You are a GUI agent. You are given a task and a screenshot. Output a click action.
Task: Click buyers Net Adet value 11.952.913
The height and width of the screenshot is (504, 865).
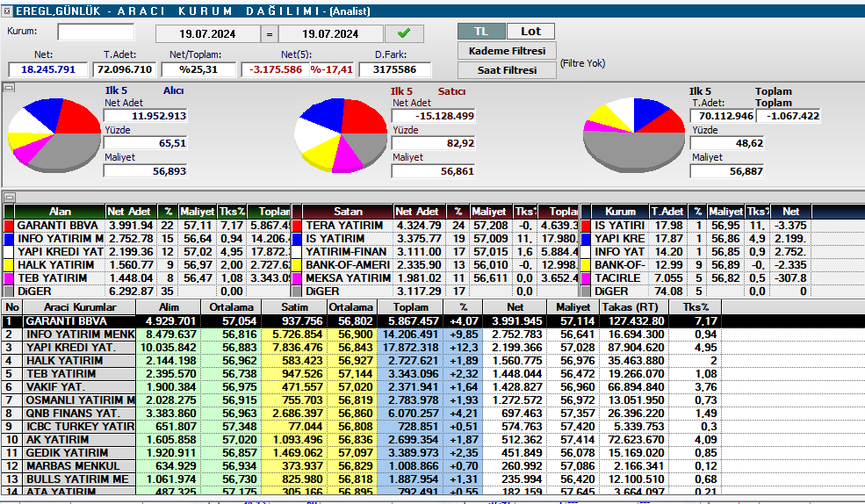pos(146,116)
